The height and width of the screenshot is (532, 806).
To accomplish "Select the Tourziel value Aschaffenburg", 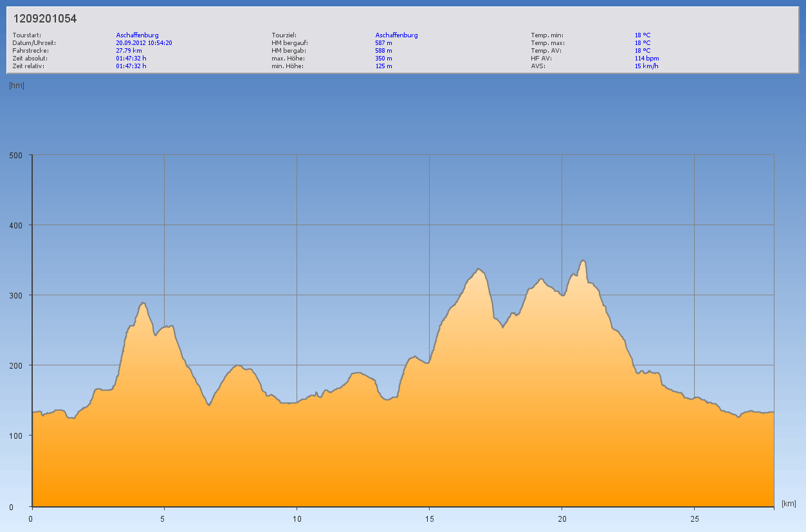I will [396, 35].
